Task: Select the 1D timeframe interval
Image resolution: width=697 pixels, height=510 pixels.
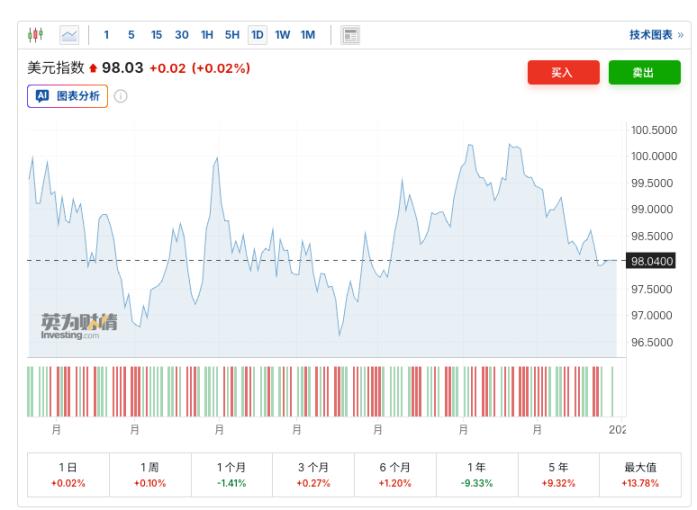Action: coord(257,35)
